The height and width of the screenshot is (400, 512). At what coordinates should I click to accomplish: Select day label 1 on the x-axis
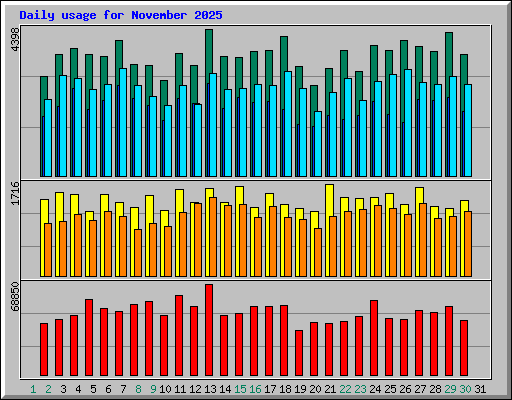pos(33,389)
